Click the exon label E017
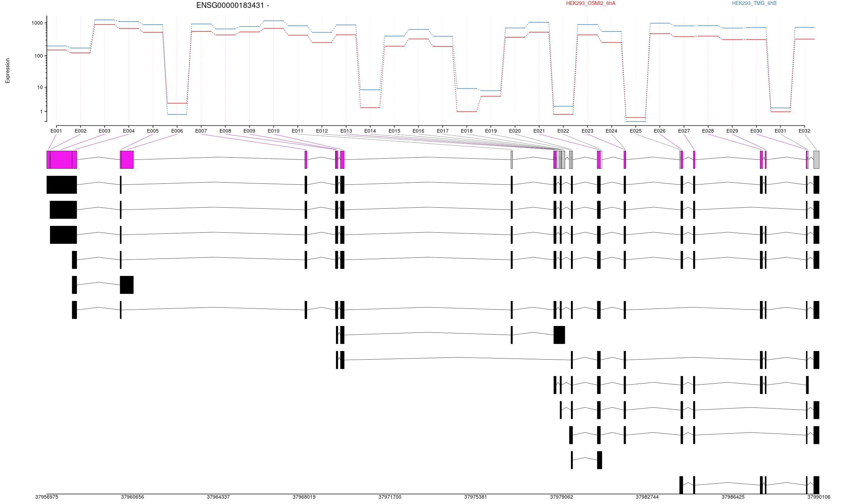This screenshot has width=858, height=504. 443,131
